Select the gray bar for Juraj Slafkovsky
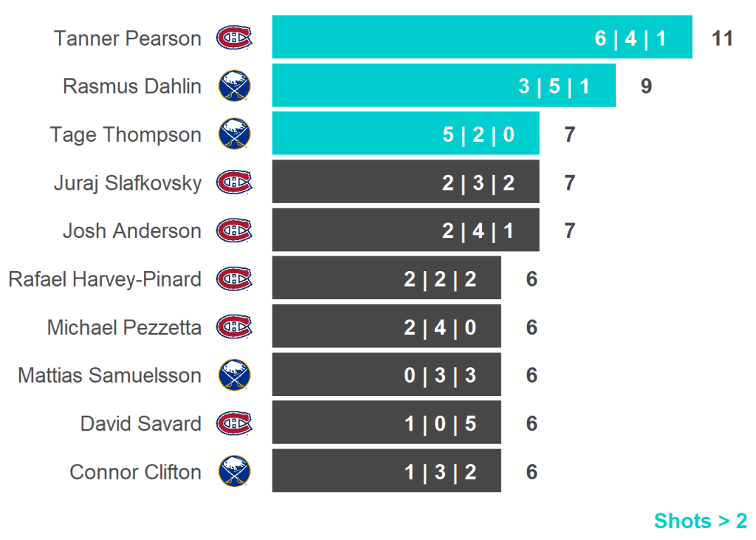 (405, 182)
